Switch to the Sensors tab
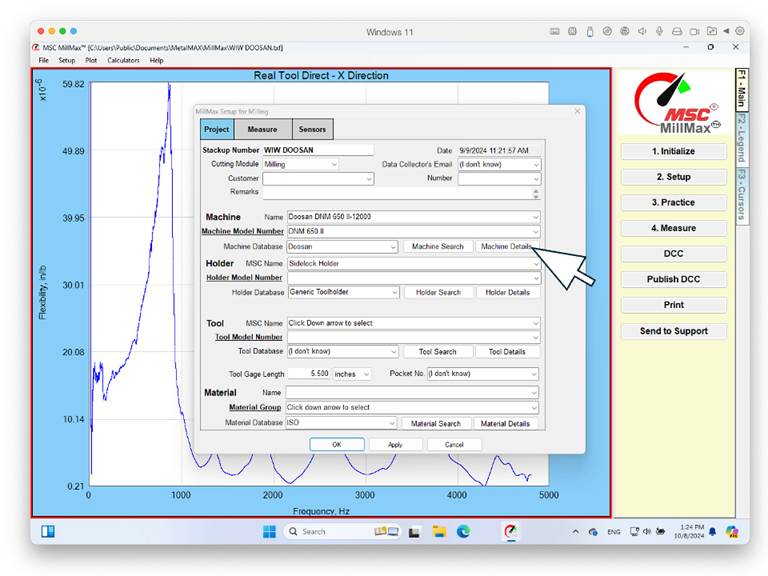Image resolution: width=768 pixels, height=576 pixels. [x=312, y=129]
